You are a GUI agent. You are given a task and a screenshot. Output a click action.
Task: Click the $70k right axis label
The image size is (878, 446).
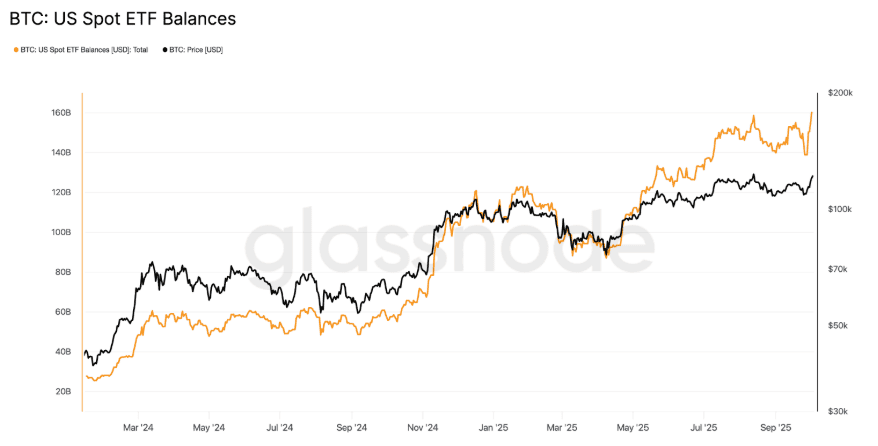838,269
